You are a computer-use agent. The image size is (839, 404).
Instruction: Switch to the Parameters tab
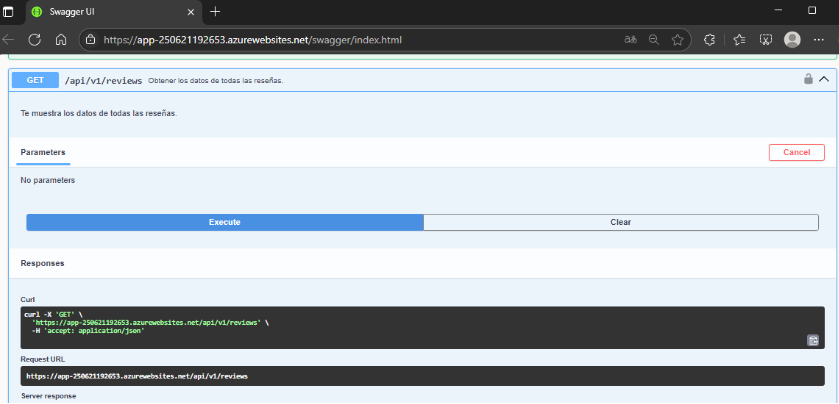coord(43,153)
